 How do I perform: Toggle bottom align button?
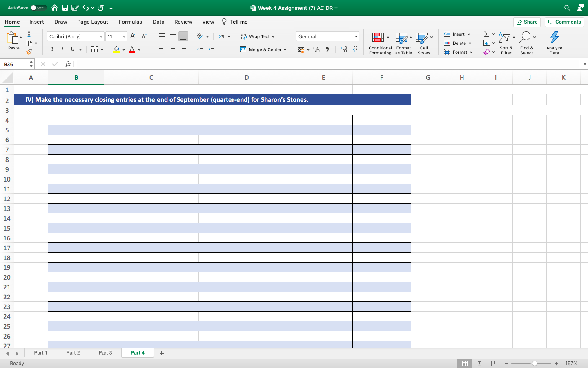183,36
